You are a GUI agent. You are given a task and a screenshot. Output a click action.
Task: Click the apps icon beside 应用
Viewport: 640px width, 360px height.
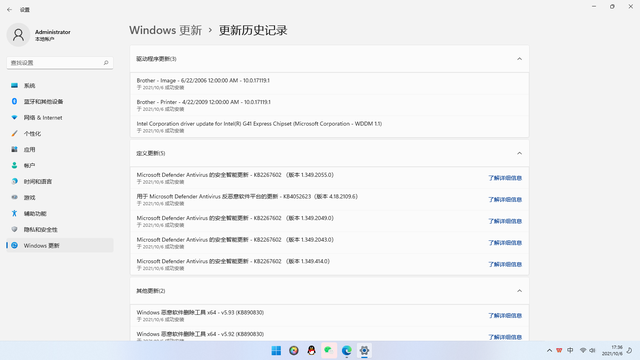14,149
